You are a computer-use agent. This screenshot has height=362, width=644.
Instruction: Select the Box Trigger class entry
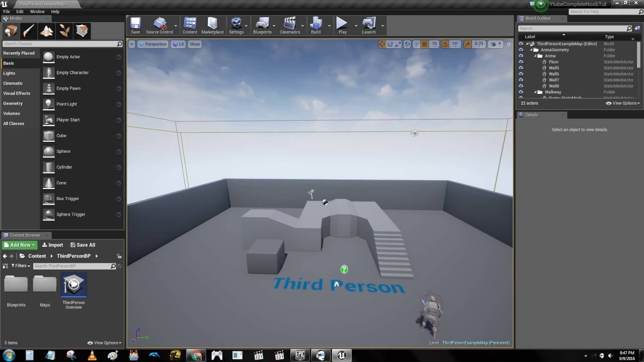pos(82,199)
